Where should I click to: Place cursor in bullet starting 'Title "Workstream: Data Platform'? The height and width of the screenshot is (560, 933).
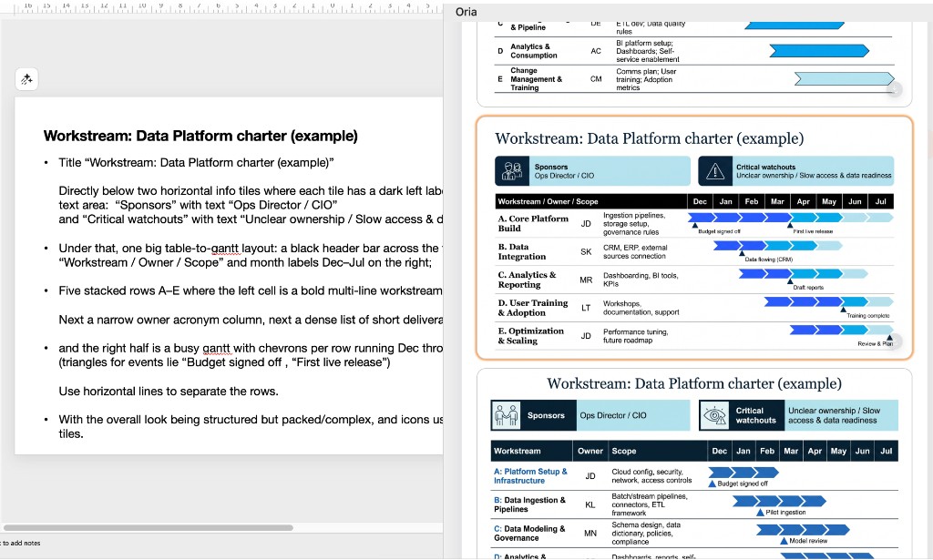(x=197, y=163)
